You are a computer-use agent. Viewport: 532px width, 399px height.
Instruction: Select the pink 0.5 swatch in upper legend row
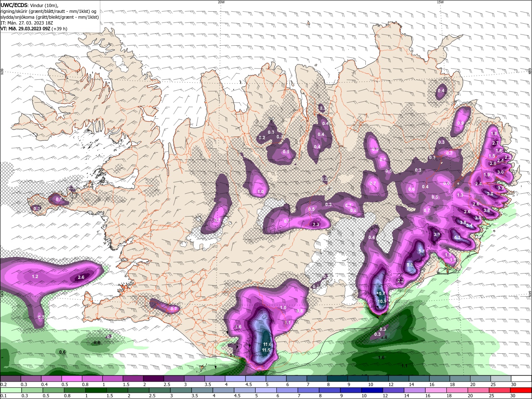coord(71,379)
